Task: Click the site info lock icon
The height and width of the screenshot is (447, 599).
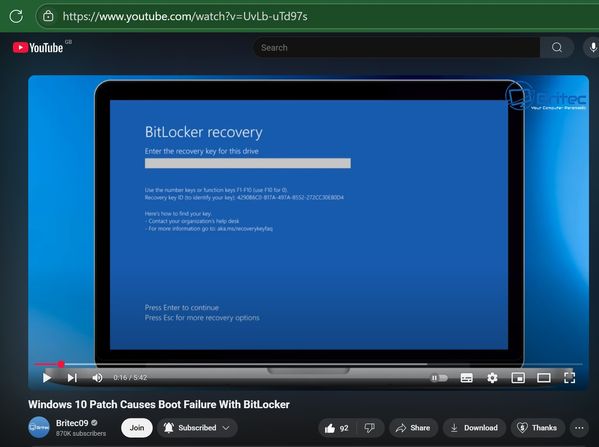Action: 48,16
